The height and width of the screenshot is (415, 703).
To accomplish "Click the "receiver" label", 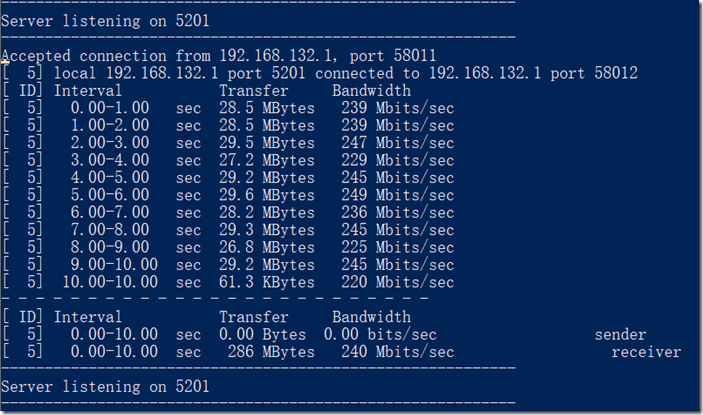I will click(646, 352).
